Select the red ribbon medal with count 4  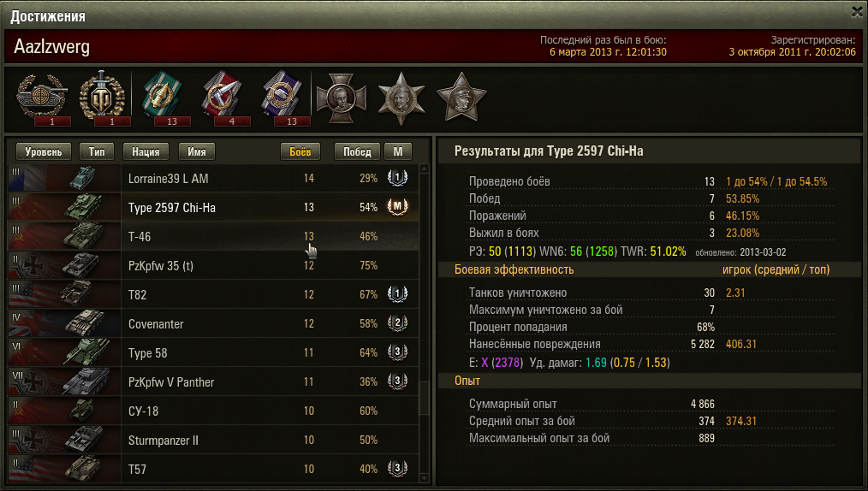click(x=223, y=98)
